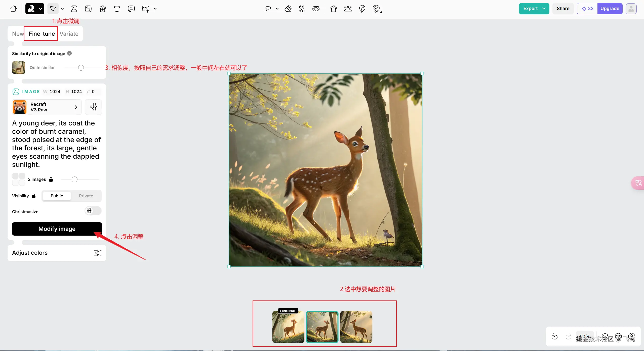
Task: Select the Text tool
Action: click(x=117, y=9)
